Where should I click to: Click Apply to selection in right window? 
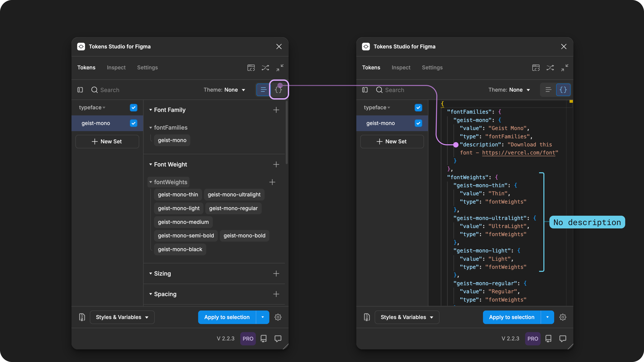(512, 317)
